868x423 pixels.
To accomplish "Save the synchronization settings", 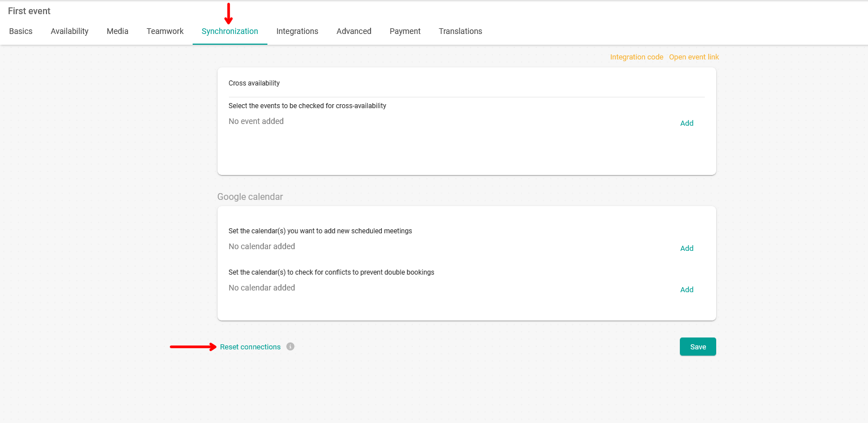I will 698,347.
